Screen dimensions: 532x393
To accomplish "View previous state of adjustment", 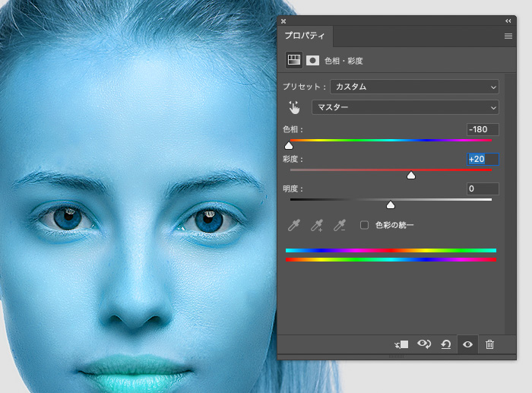I will (423, 344).
